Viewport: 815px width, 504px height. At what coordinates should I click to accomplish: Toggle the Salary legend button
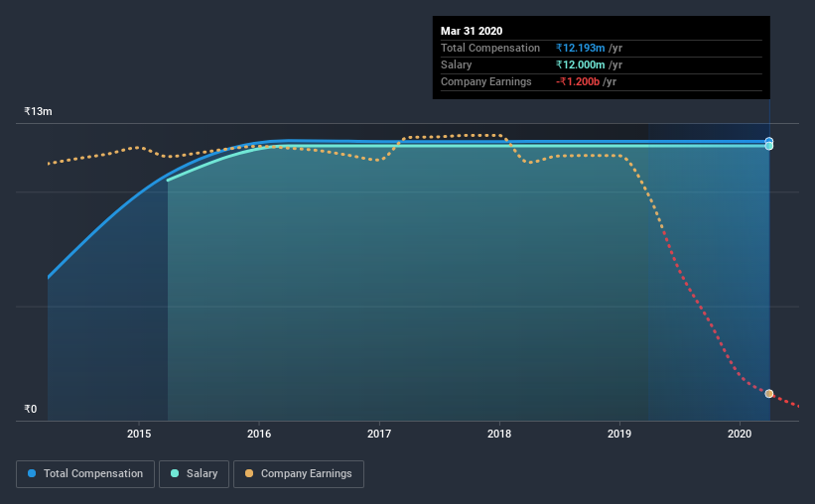pyautogui.click(x=194, y=474)
